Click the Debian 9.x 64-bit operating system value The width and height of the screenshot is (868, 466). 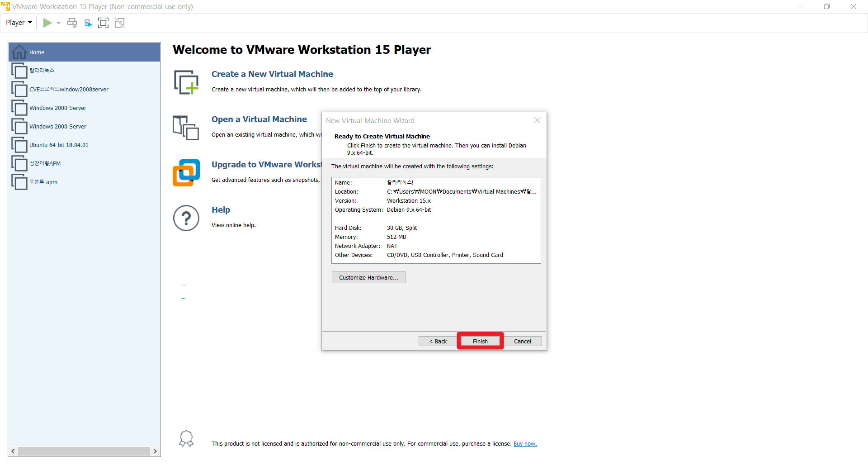[409, 210]
